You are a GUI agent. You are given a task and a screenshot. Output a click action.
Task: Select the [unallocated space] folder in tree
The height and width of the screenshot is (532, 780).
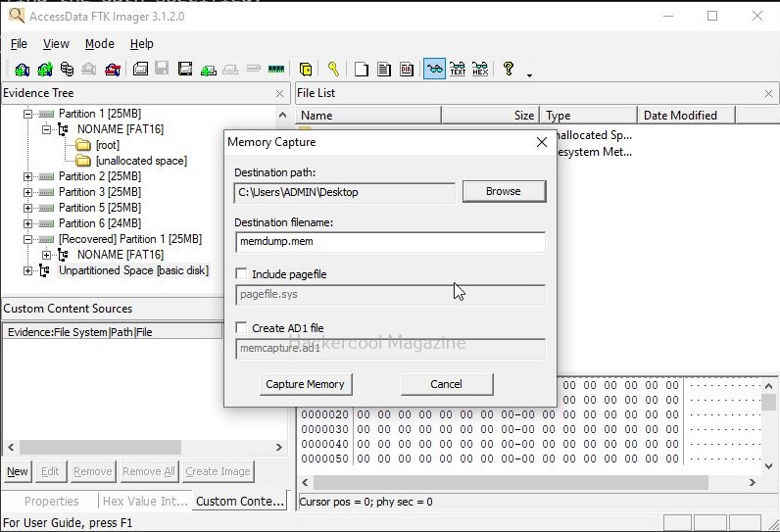coord(140,161)
